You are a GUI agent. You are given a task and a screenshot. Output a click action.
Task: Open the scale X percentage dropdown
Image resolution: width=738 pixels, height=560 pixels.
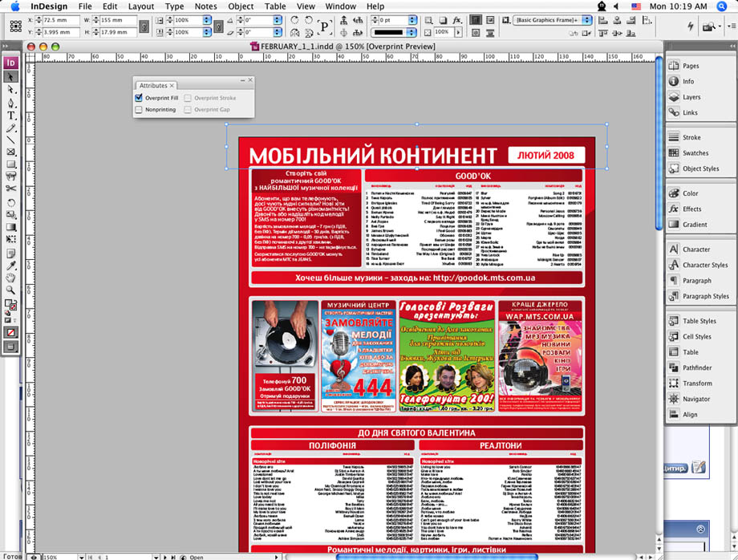click(207, 20)
